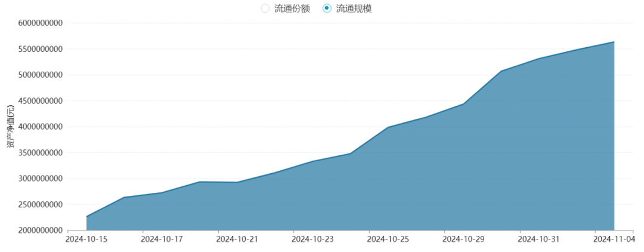644x252 pixels.
Task: Click the 3000000000 y-axis value
Action: pos(41,179)
